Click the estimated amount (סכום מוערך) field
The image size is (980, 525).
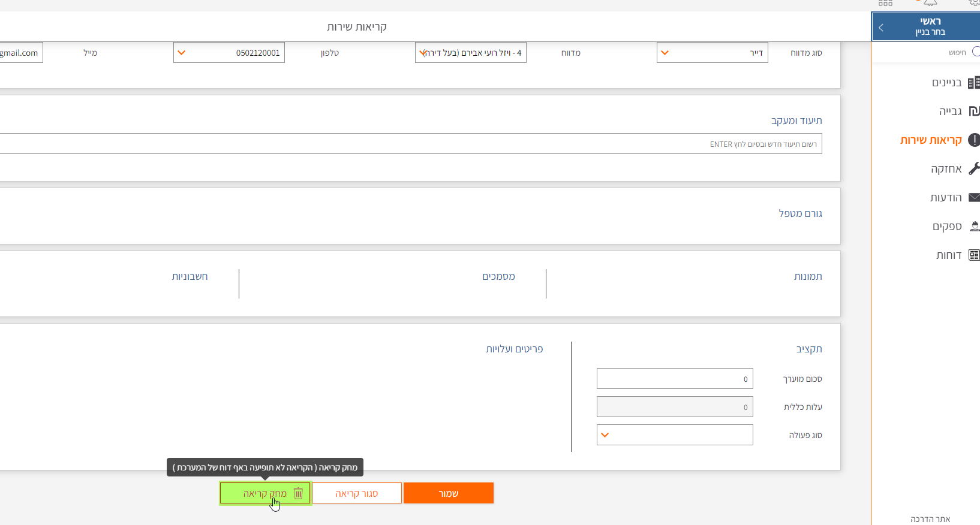[674, 379]
